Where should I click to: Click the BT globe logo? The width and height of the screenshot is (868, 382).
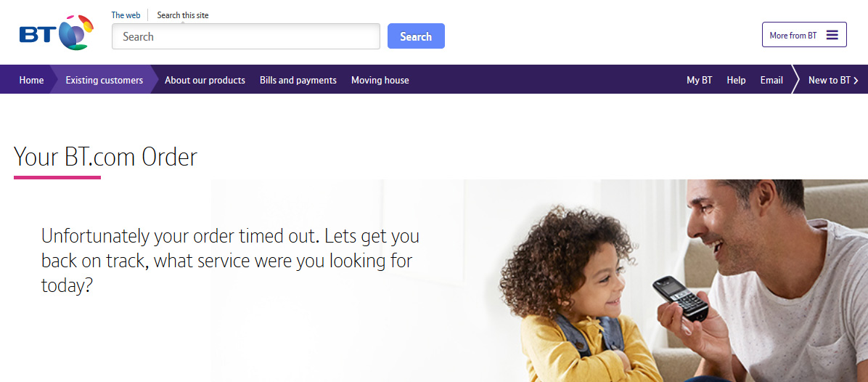[56, 33]
